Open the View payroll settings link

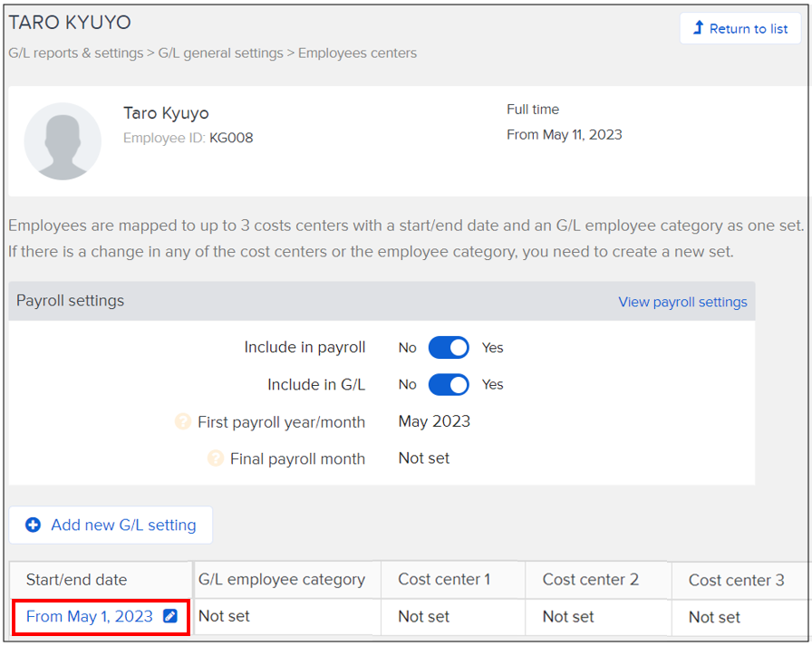click(x=682, y=302)
